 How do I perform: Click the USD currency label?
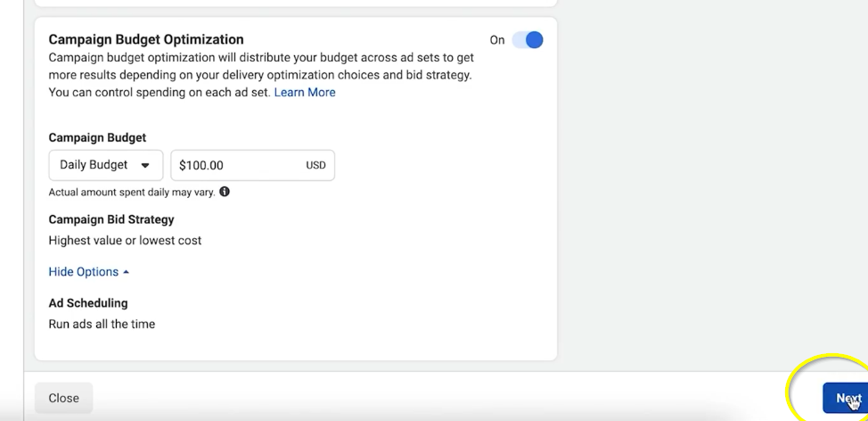315,165
